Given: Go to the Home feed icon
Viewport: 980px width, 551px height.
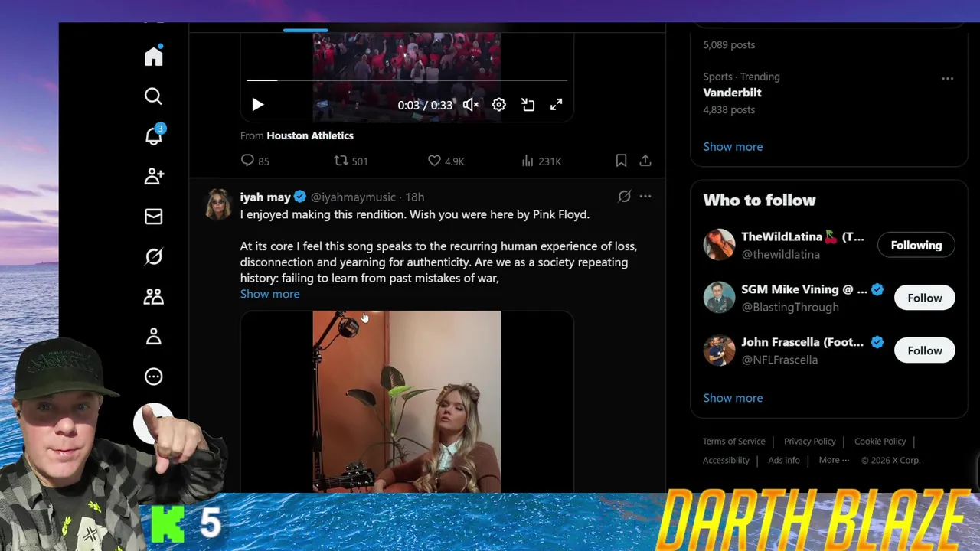Looking at the screenshot, I should [x=154, y=56].
